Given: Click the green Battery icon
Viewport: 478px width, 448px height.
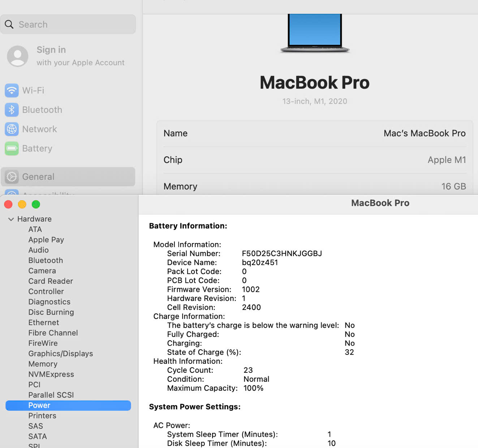Looking at the screenshot, I should [12, 149].
